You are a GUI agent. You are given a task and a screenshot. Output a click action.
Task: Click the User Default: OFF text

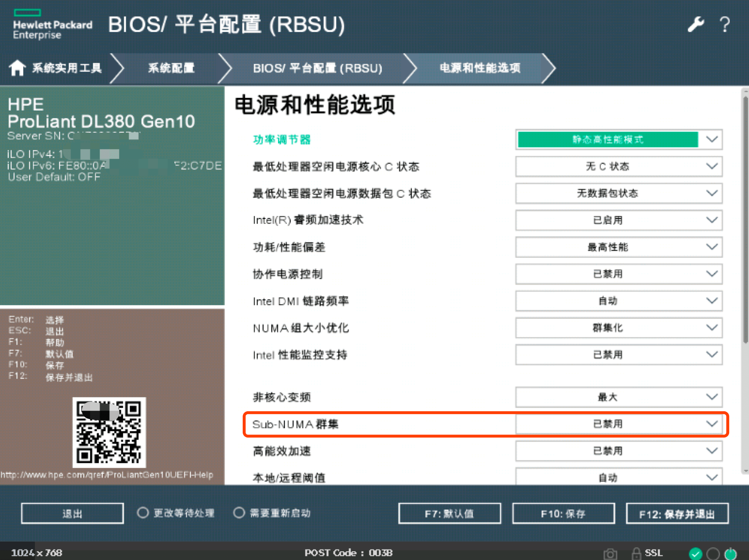(54, 177)
